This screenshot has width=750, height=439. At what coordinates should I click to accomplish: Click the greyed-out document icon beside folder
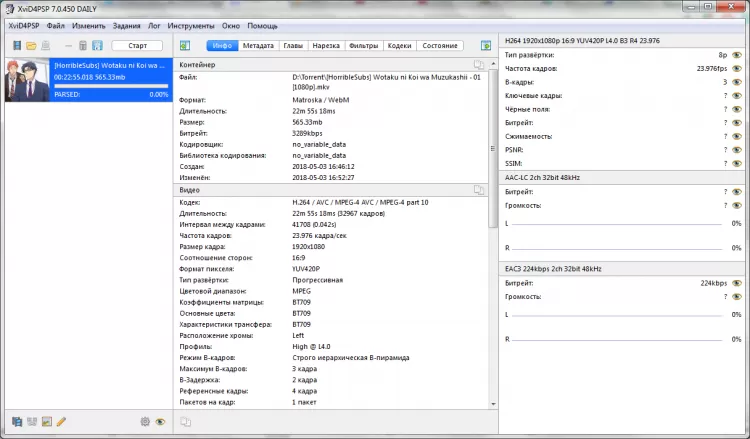tap(45, 45)
